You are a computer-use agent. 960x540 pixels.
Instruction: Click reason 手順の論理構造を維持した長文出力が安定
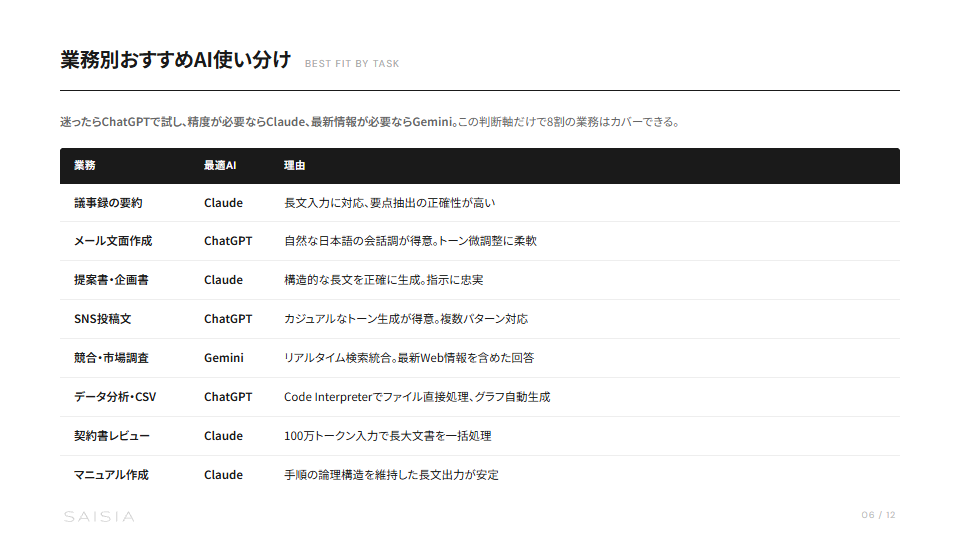coord(391,475)
